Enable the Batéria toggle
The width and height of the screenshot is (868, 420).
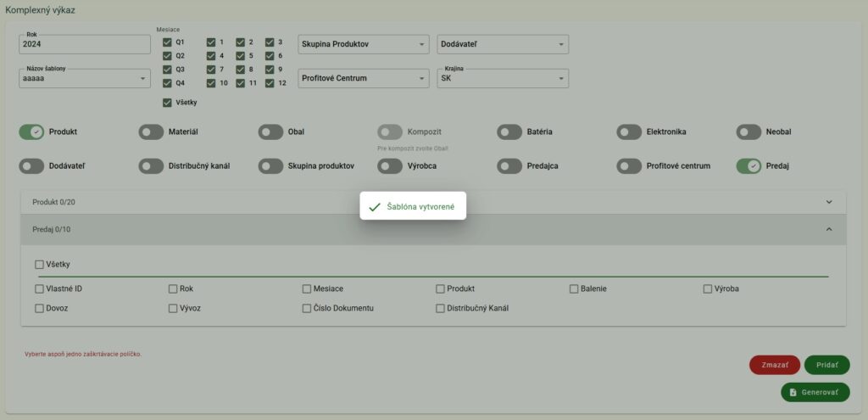point(509,132)
